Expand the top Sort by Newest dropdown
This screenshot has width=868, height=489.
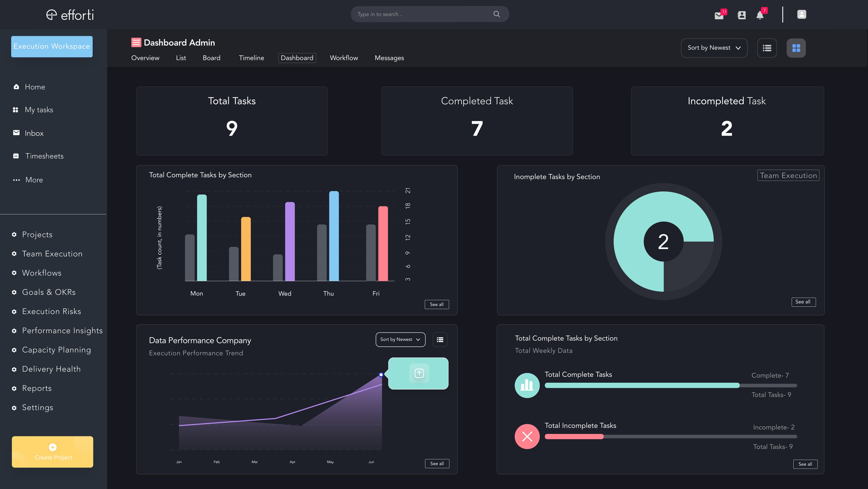[x=714, y=48]
